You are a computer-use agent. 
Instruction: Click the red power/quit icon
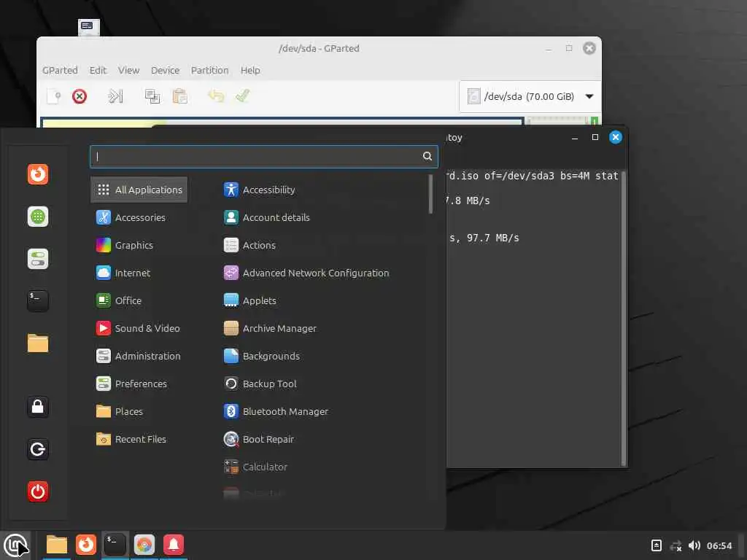tap(38, 491)
